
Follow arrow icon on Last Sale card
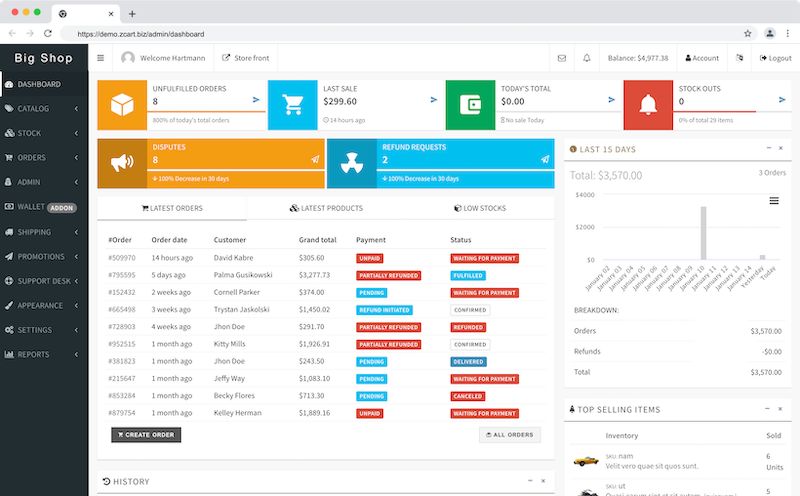(x=434, y=100)
